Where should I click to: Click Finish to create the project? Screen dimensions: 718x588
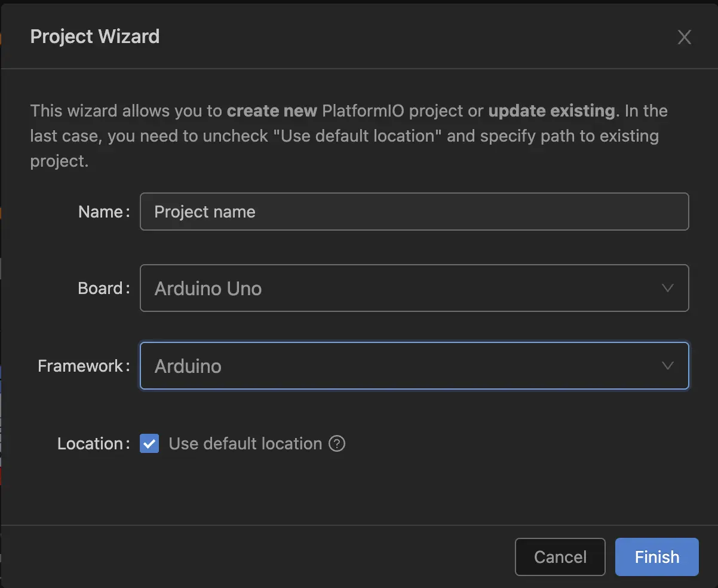tap(656, 556)
